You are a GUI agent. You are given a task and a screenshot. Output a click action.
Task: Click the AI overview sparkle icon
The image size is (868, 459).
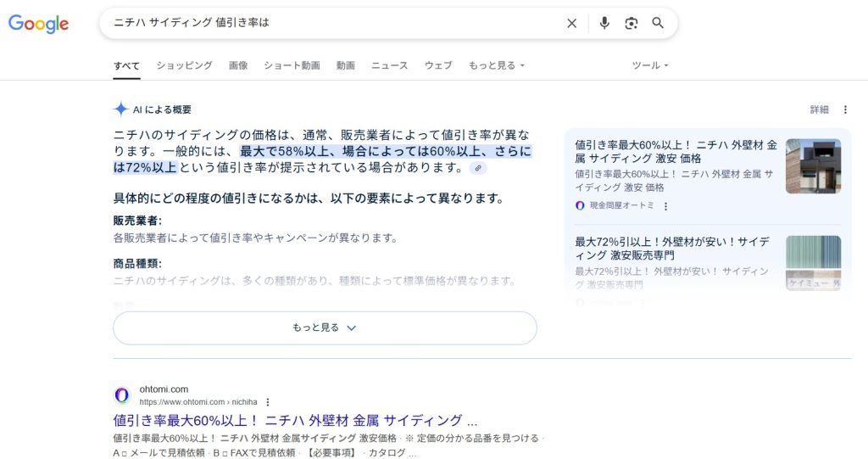coord(120,109)
